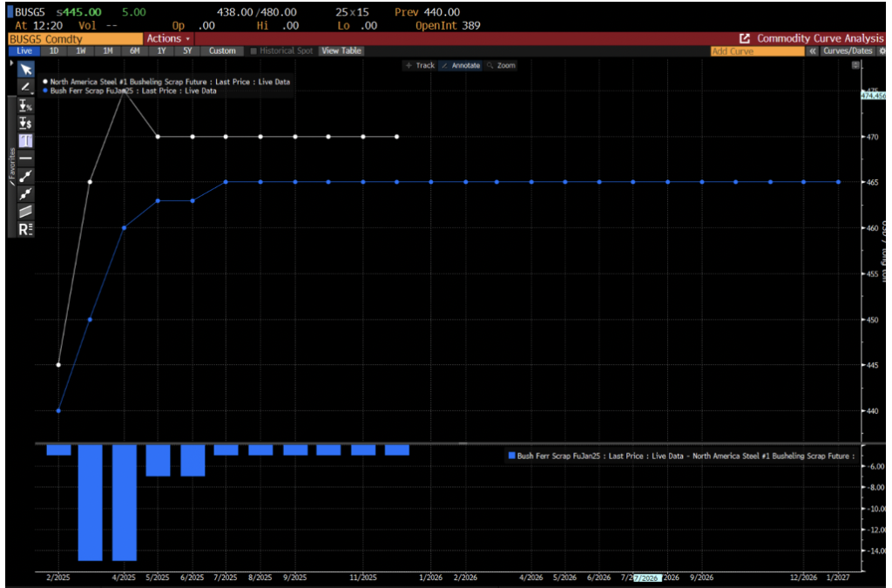
Task: Click the pop-out icon beside Commodity Curve Analysis
Action: tap(745, 38)
